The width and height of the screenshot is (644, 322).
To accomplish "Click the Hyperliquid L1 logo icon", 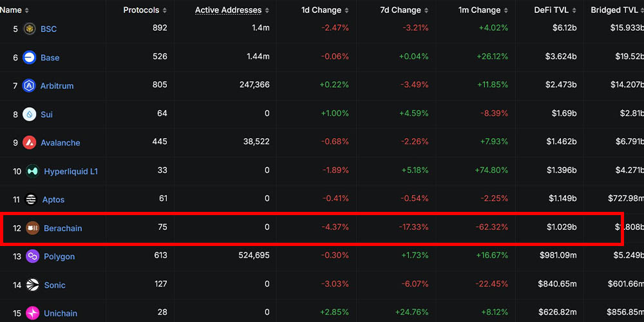I will tap(32, 171).
